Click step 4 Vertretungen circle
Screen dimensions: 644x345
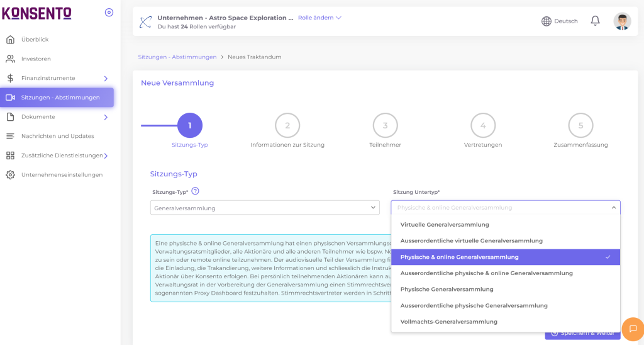pyautogui.click(x=483, y=125)
